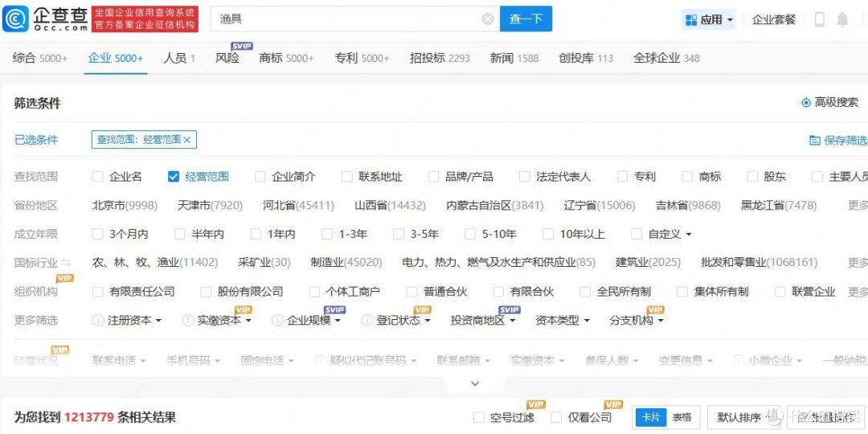Click the swap icon next to 国标行业
This screenshot has width=868, height=434.
click(66, 262)
